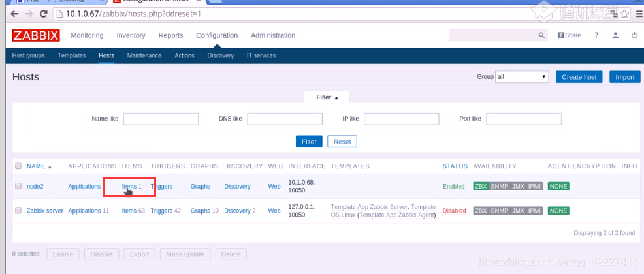Focus the IP like input field
Viewport: 644px width, 274px height.
pos(401,119)
